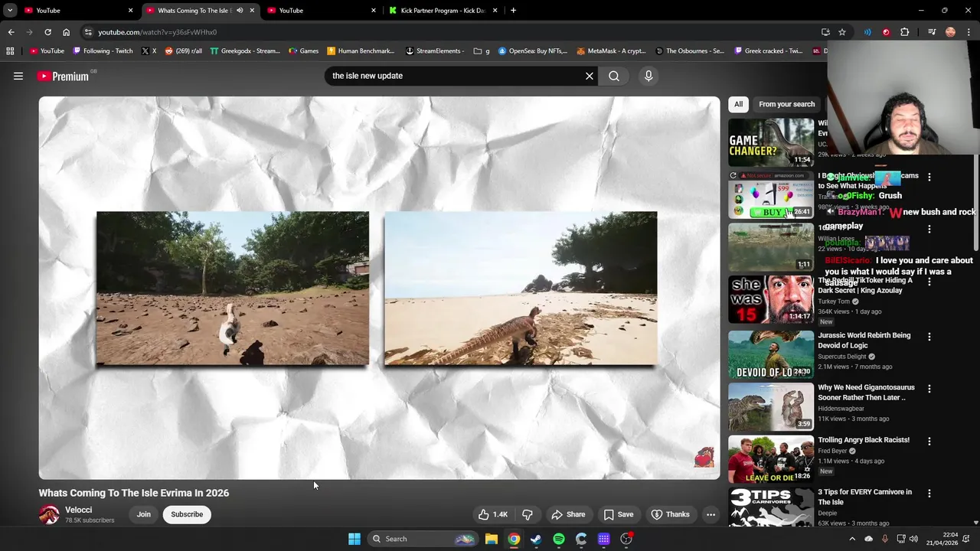Go back in browser history
This screenshot has height=551, width=980.
pos(11,32)
